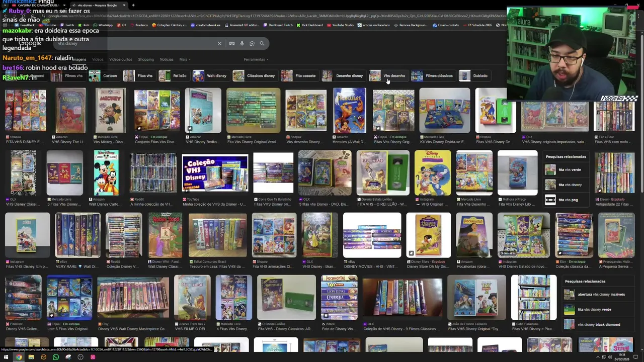Open related search fita vhs verde
The width and height of the screenshot is (644, 362).
[x=566, y=170]
